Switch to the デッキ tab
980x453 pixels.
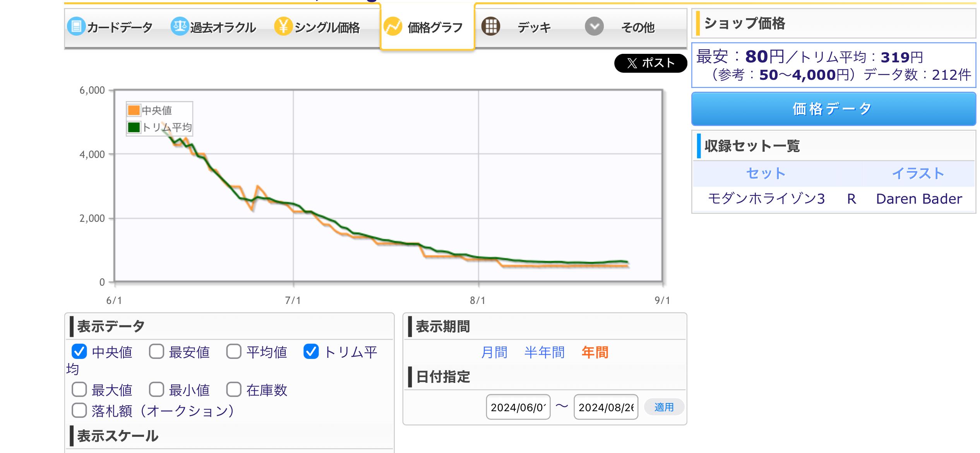tap(534, 27)
